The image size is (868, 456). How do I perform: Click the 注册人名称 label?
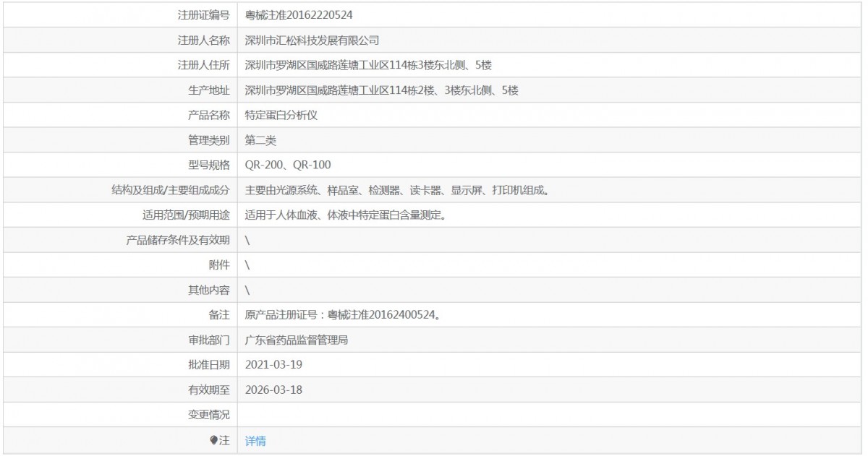pyautogui.click(x=204, y=40)
